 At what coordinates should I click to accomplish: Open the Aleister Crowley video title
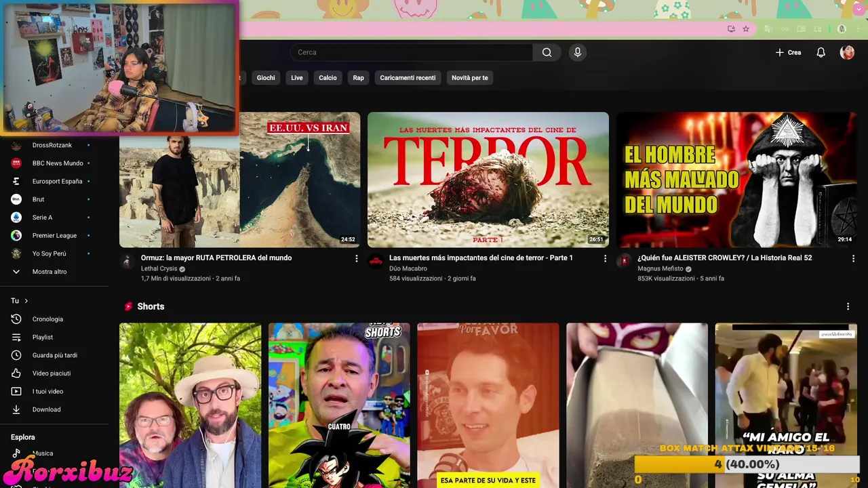724,258
